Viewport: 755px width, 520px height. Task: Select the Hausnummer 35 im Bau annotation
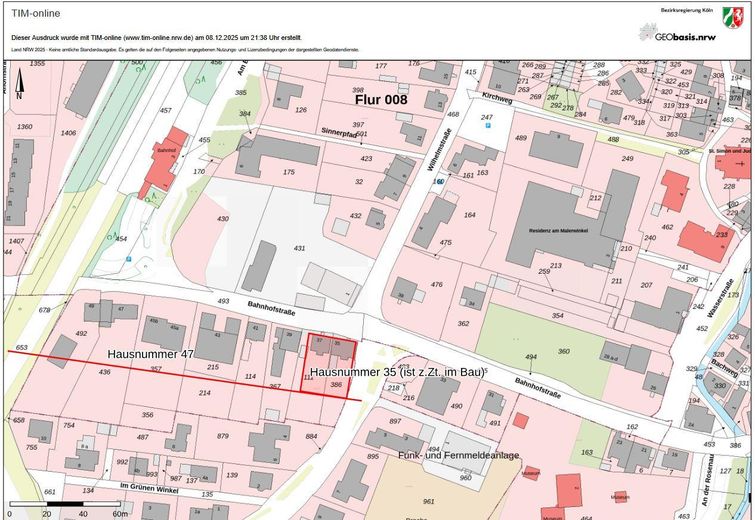point(397,372)
